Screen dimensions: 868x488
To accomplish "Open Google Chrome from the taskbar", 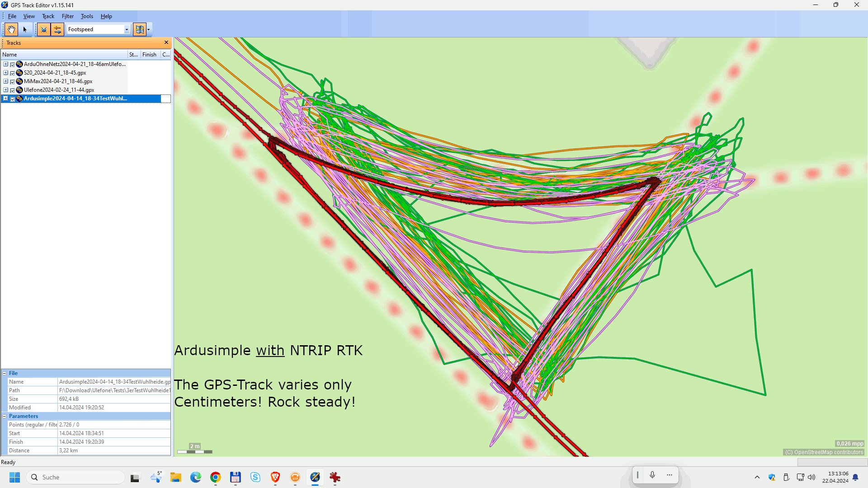I will (x=216, y=477).
